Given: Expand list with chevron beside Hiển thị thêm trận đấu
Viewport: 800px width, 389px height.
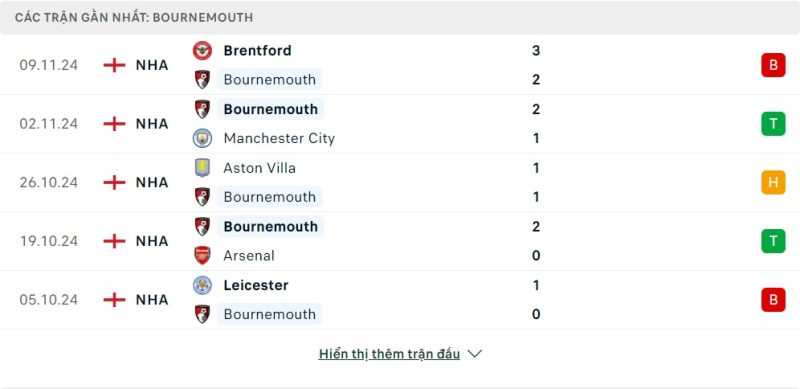Looking at the screenshot, I should [x=474, y=354].
